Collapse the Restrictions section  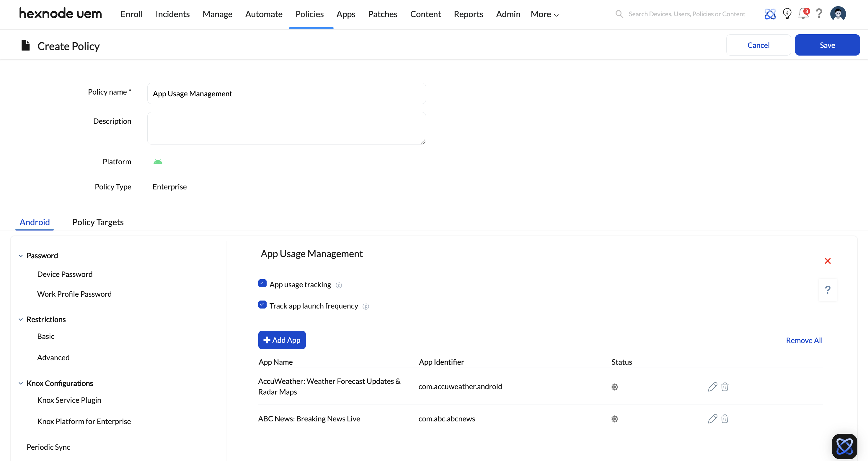pos(21,319)
